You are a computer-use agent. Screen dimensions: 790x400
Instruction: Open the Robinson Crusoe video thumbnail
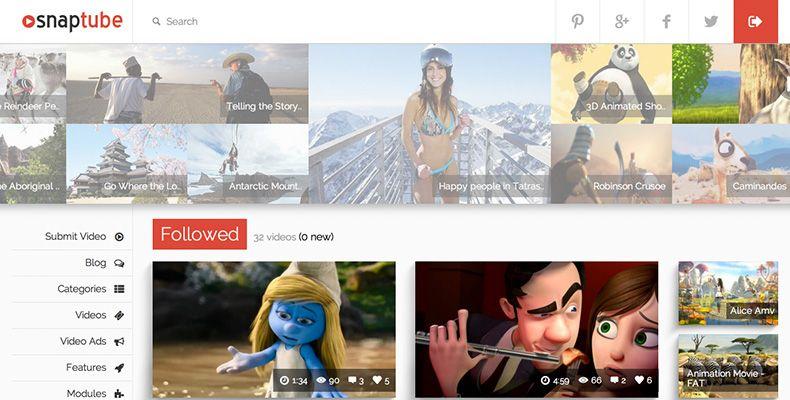611,164
